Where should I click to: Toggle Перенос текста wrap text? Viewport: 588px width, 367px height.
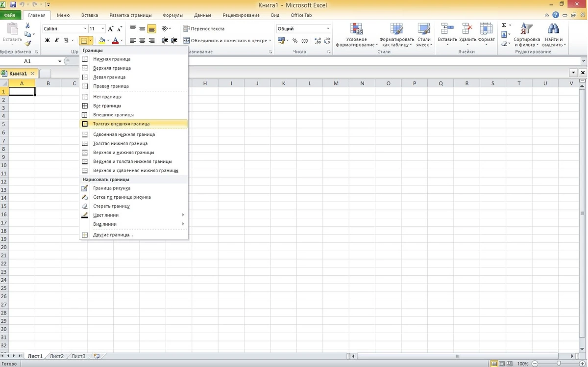[x=203, y=29]
